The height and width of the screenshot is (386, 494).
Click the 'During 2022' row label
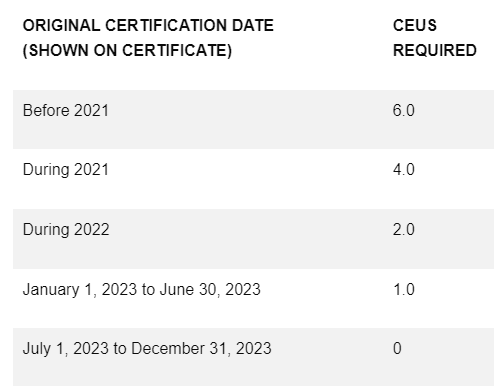(66, 230)
